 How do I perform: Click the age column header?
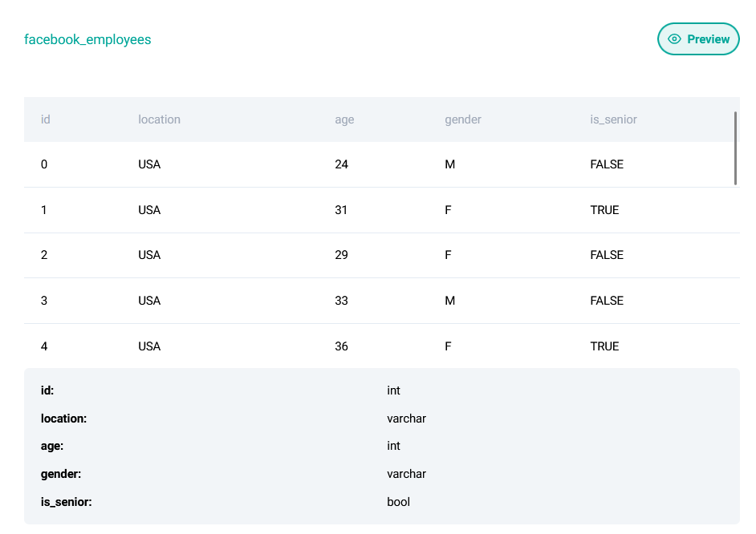(x=344, y=119)
